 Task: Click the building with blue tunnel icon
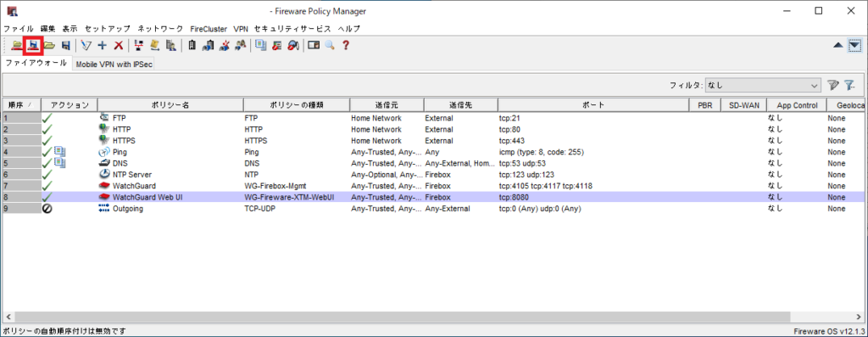[208, 46]
